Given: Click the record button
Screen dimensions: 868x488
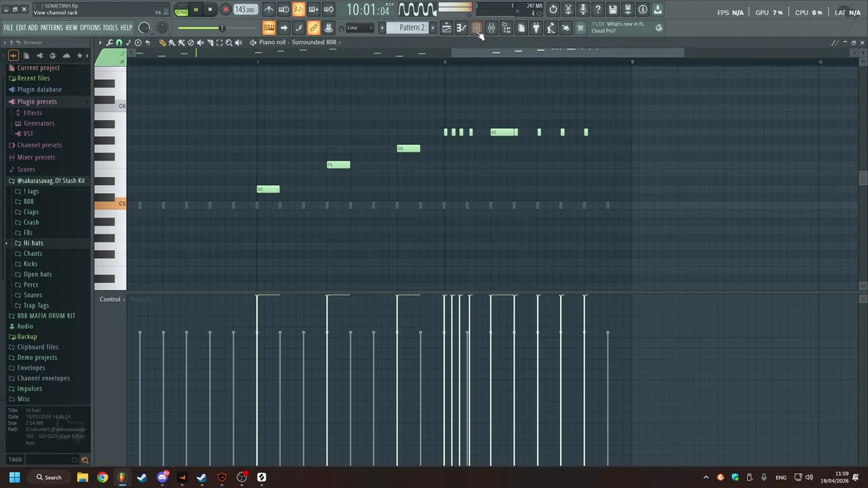Looking at the screenshot, I should point(226,9).
